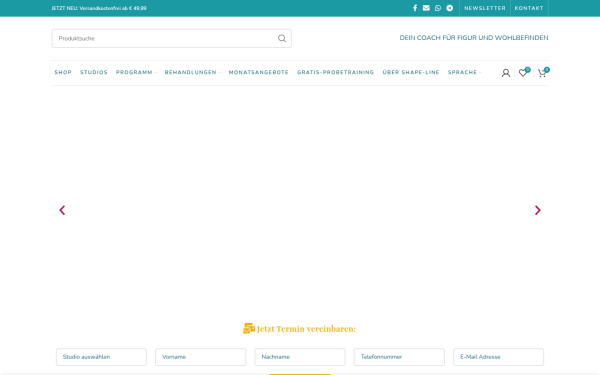
Task: Open the Studio auswählen dropdown
Action: click(x=101, y=357)
